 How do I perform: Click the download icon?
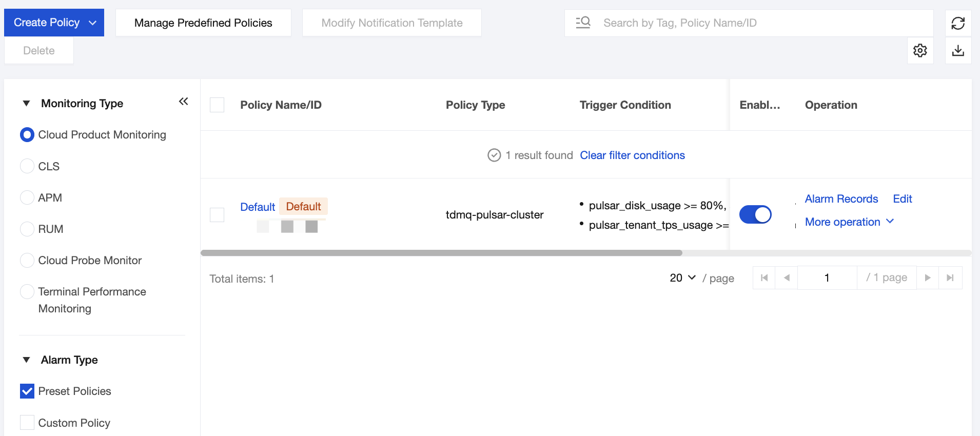coord(958,50)
